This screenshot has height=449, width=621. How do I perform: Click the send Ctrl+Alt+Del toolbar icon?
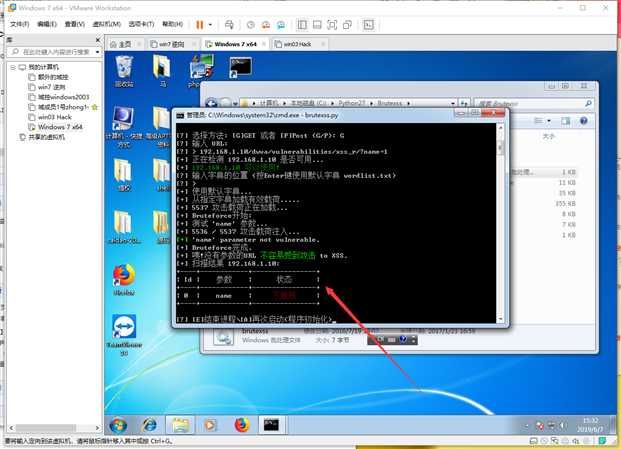[x=229, y=25]
